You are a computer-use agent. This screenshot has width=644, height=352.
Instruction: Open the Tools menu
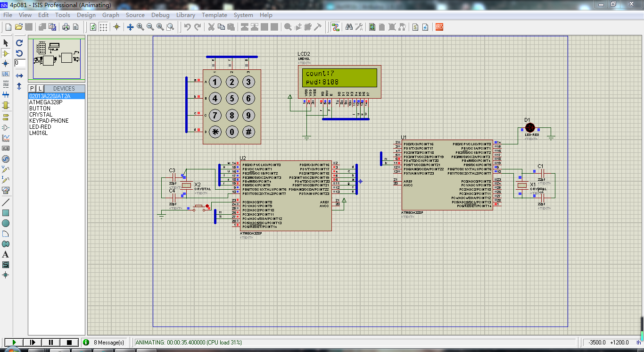pyautogui.click(x=62, y=15)
